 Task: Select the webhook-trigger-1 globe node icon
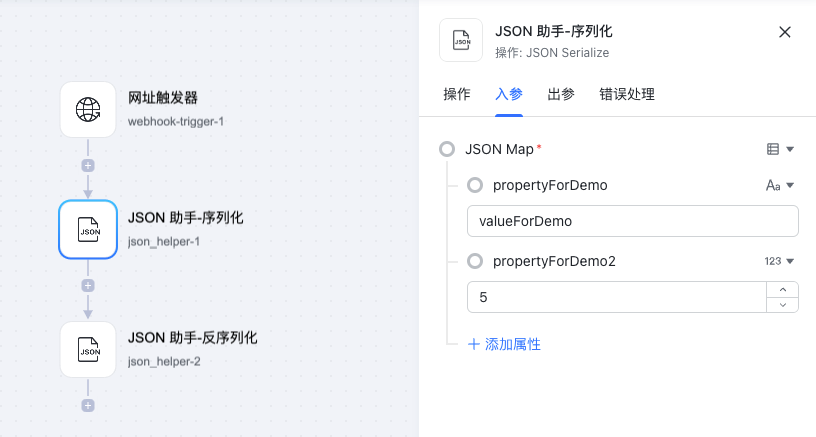coord(88,109)
